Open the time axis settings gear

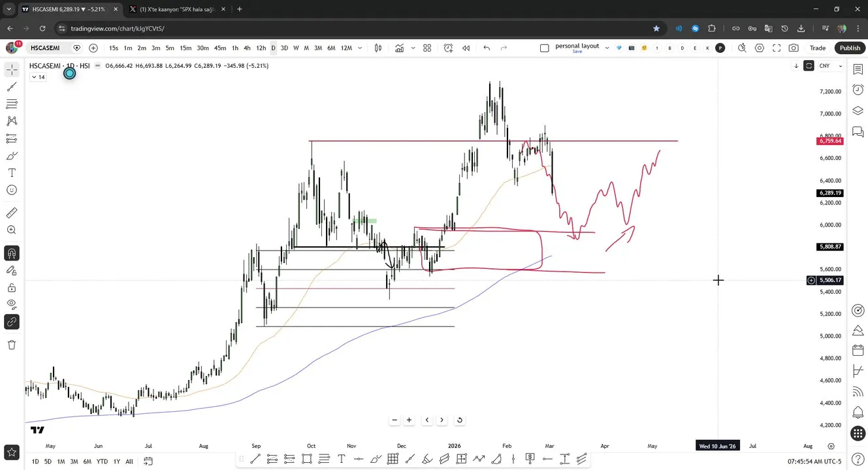click(831, 446)
